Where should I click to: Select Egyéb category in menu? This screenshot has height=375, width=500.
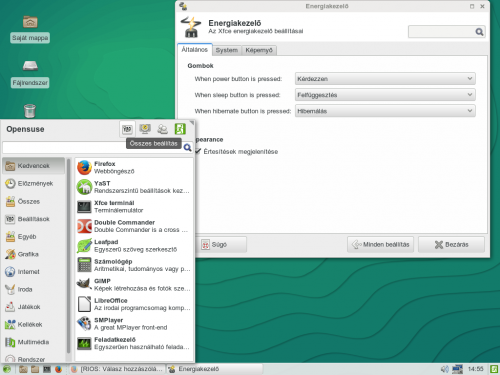pos(34,237)
